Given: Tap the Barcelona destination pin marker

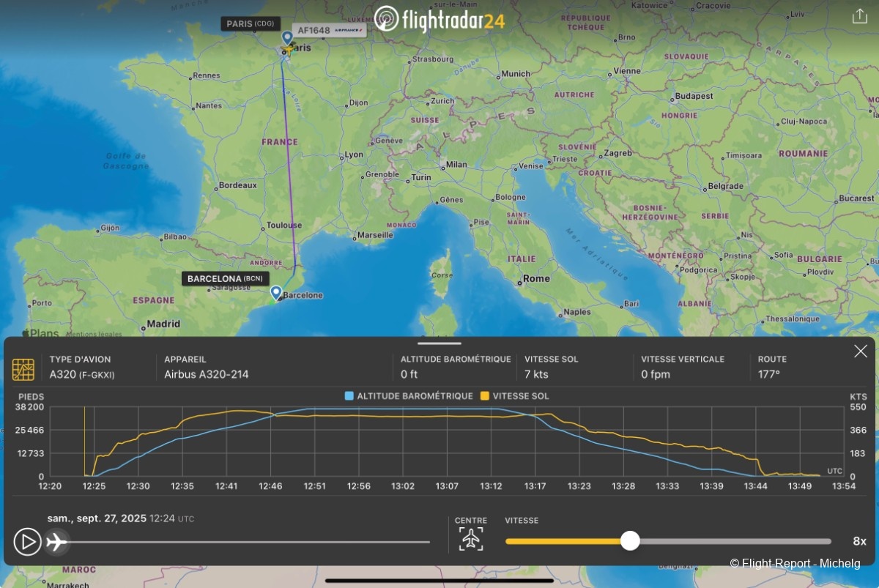Looking at the screenshot, I should coord(276,294).
